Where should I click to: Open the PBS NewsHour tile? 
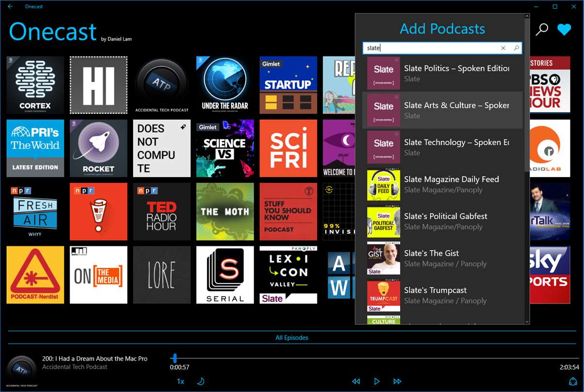[550, 85]
